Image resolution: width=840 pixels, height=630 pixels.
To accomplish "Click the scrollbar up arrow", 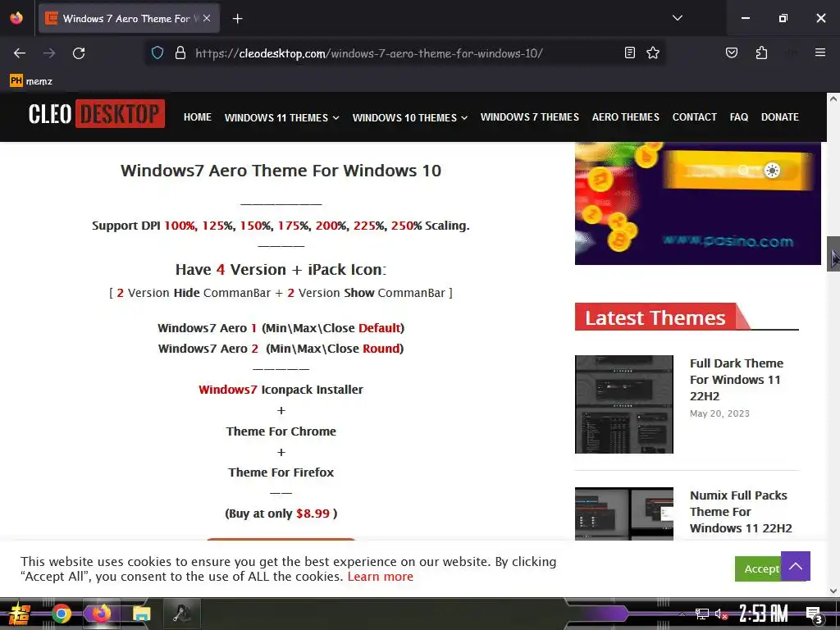I will 833,98.
